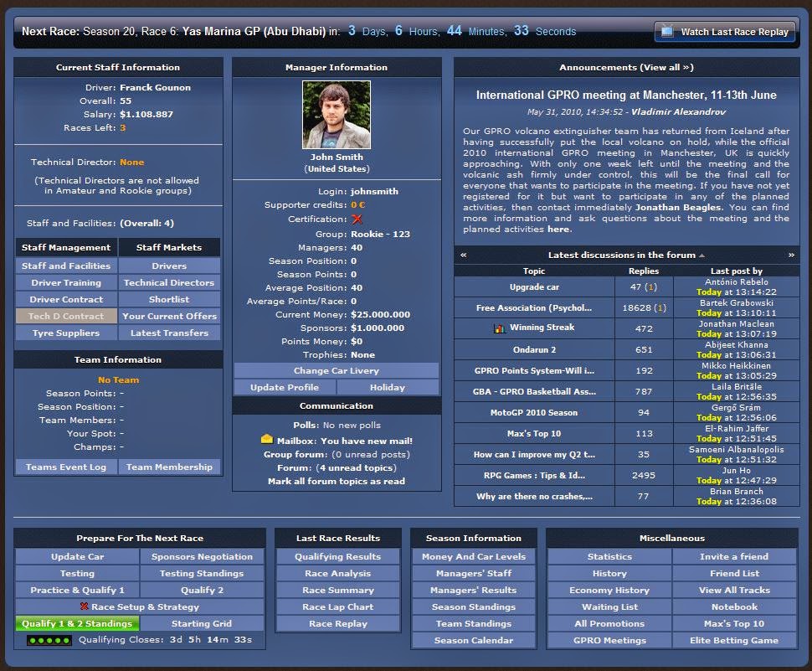This screenshot has height=671, width=812.
Task: Click John Smith's manager profile photo
Action: pyautogui.click(x=337, y=115)
